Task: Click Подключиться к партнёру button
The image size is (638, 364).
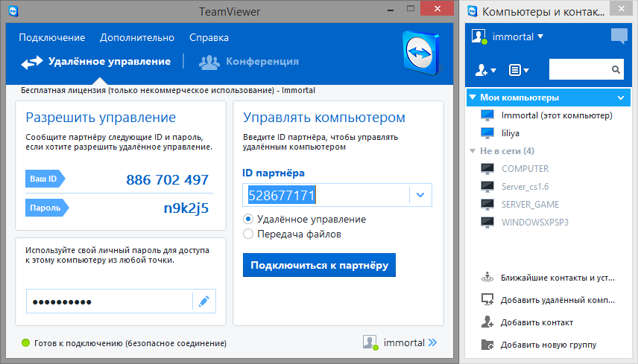Action: coord(319,265)
